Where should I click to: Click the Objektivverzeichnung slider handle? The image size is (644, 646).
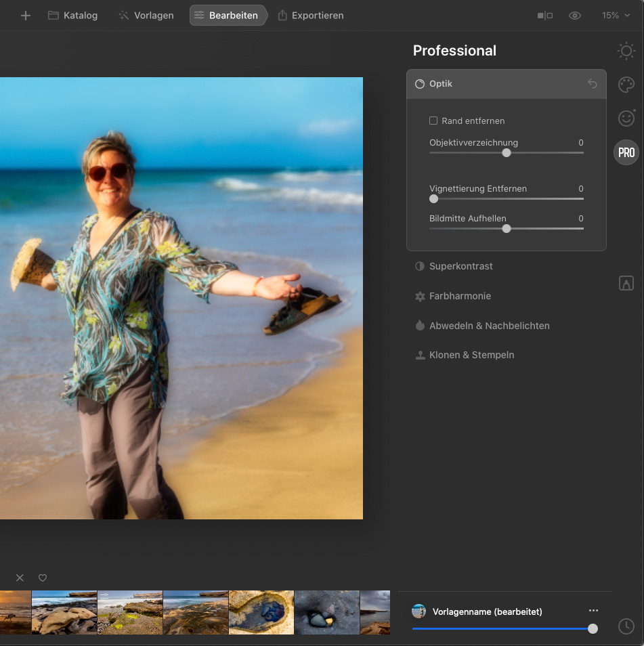pos(507,153)
